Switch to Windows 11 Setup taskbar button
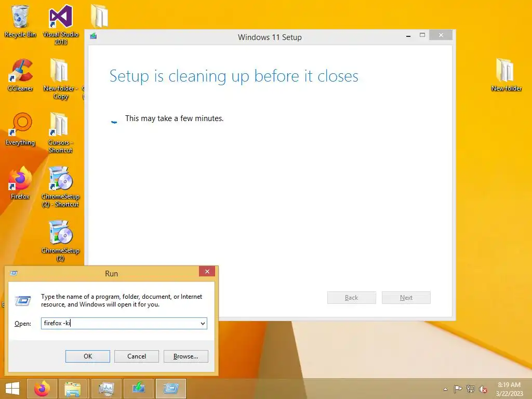The image size is (532, 399). coord(139,389)
